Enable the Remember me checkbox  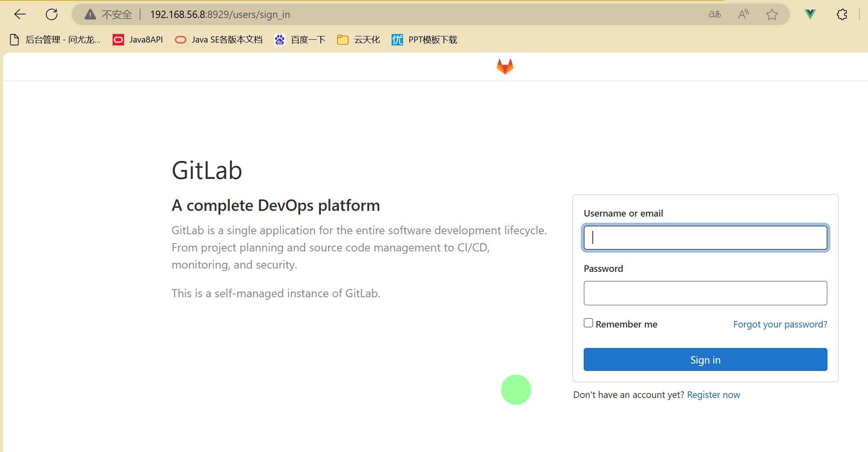click(588, 323)
